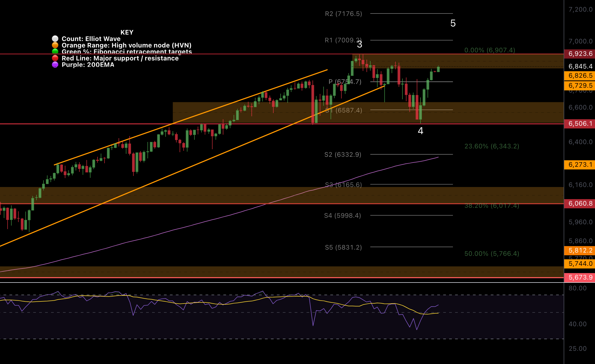Select the S2 (6332.9) pivot label
Screen dimensions: 595x364
pos(343,155)
